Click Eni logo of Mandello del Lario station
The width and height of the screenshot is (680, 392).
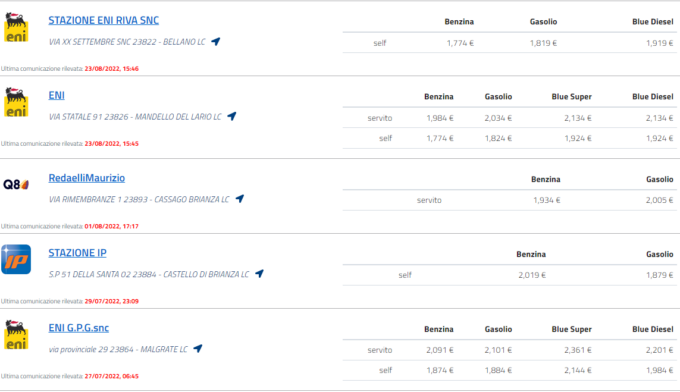click(x=16, y=102)
